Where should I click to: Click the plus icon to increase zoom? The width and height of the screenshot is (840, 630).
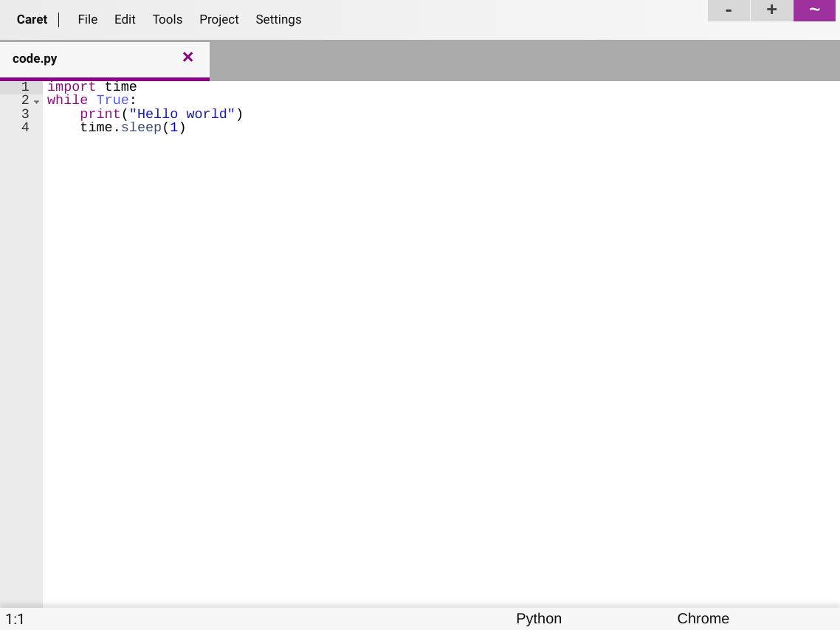pyautogui.click(x=771, y=11)
